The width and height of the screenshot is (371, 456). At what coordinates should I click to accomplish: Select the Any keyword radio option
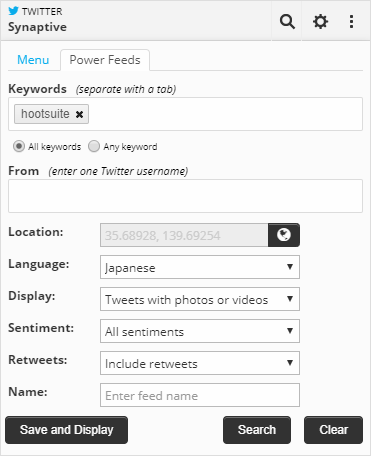pos(94,146)
